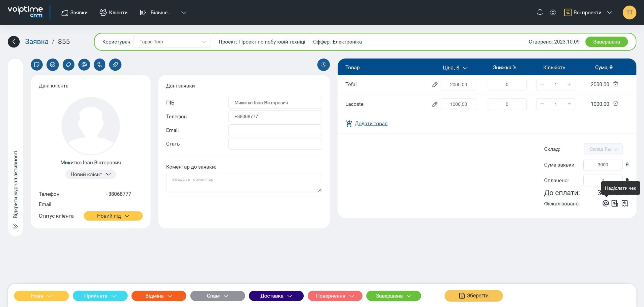Open the Повернення status dropdown
The height and width of the screenshot is (307, 644).
point(335,296)
